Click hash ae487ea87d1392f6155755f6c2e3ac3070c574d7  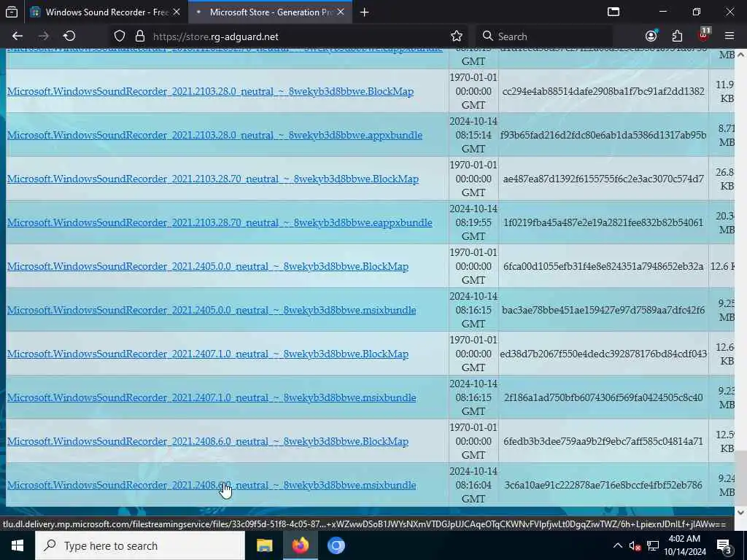[x=603, y=179]
